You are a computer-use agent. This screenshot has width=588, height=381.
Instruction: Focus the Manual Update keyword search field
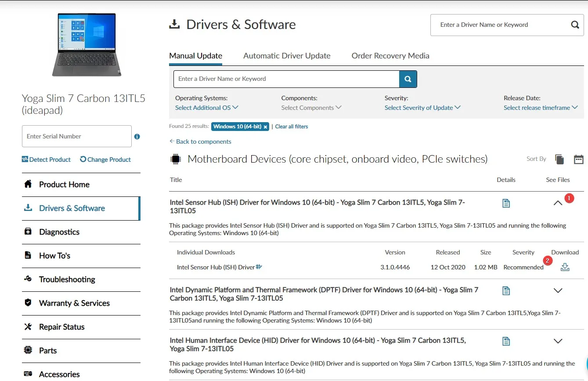(x=286, y=79)
